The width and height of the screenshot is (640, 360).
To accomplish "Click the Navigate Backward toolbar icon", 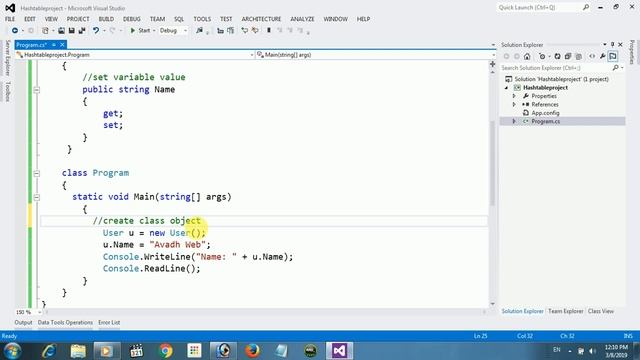I will click(x=15, y=31).
